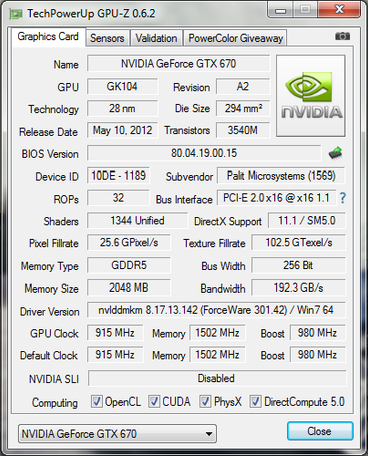Click the Driver Version field
This screenshot has height=456, width=368.
216,310
